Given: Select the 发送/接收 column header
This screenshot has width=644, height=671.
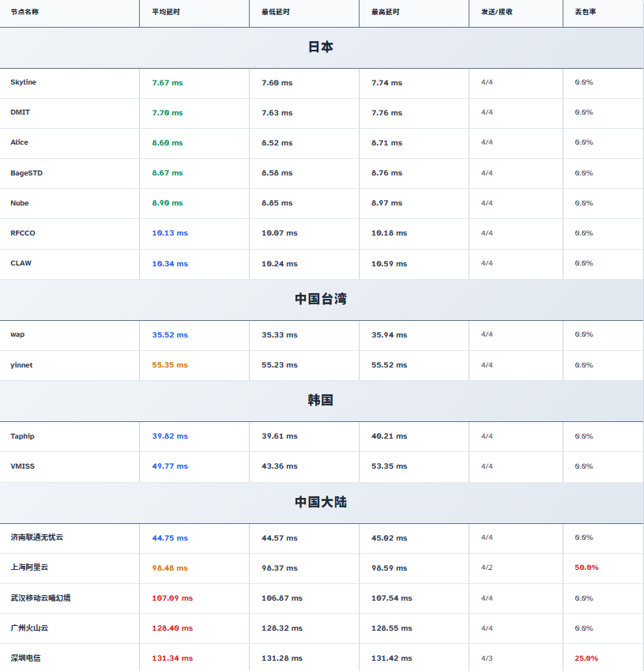Looking at the screenshot, I should (x=496, y=13).
